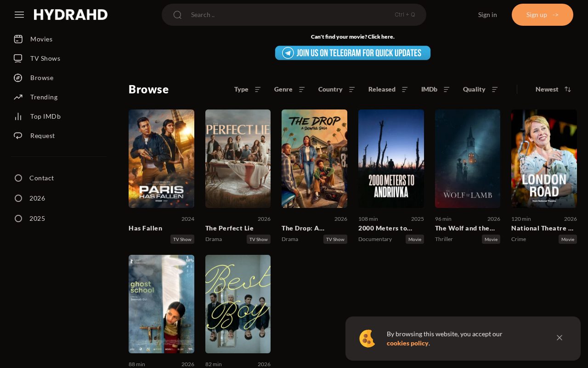Image resolution: width=588 pixels, height=368 pixels.
Task: Open the cookies policy link
Action: (407, 343)
